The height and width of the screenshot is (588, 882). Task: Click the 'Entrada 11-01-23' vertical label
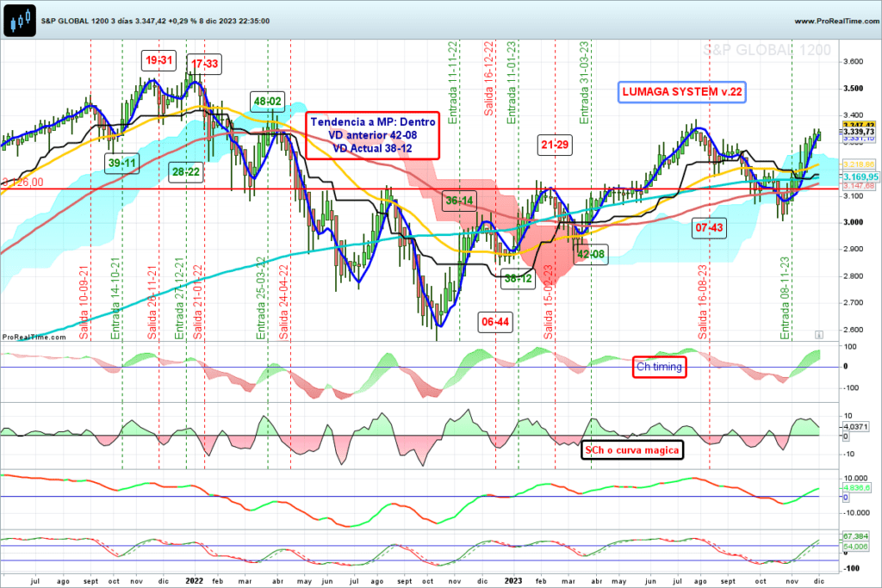pyautogui.click(x=512, y=83)
